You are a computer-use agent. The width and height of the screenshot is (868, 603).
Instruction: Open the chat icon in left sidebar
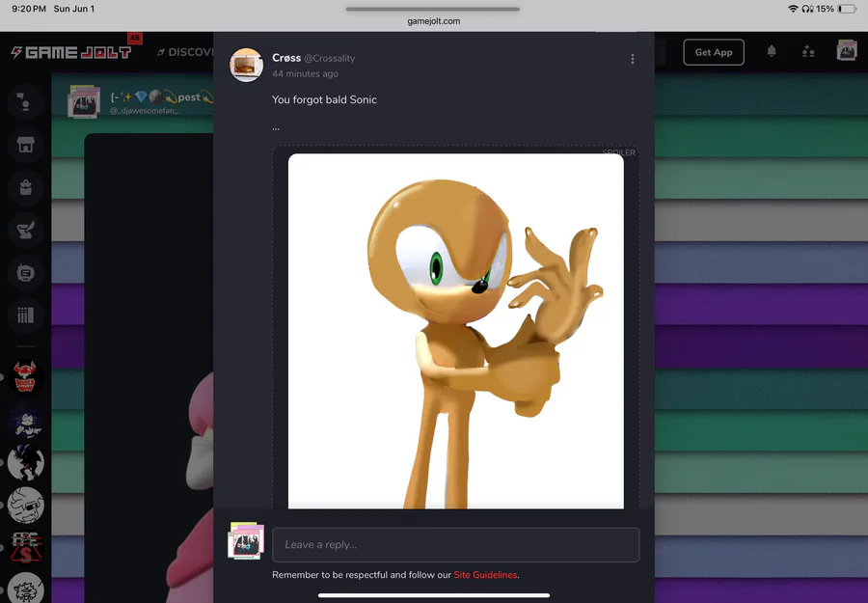(x=25, y=101)
